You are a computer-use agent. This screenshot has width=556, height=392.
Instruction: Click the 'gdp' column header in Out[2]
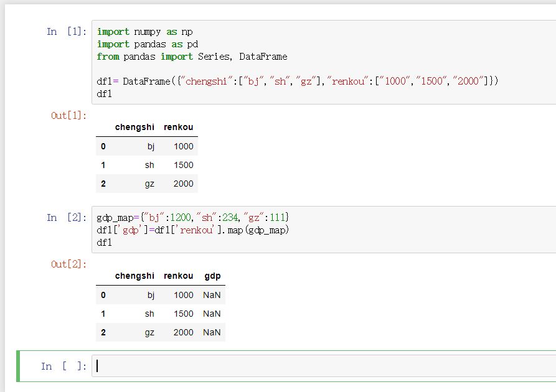tap(212, 276)
